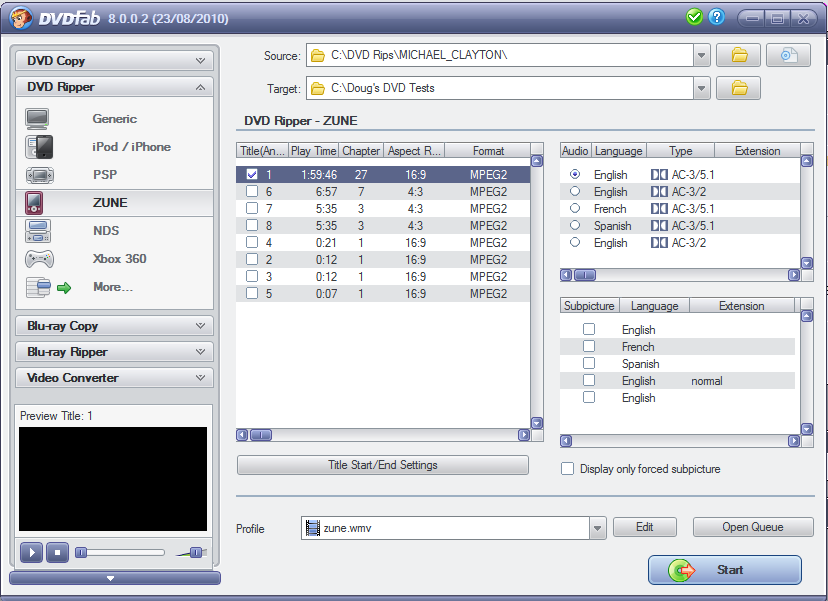Click the filmstrip icon in Profile field
Screen dimensions: 828x601
[313, 528]
